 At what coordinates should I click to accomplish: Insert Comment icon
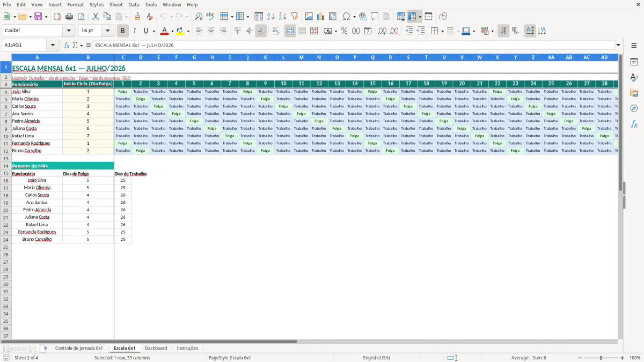tap(375, 17)
